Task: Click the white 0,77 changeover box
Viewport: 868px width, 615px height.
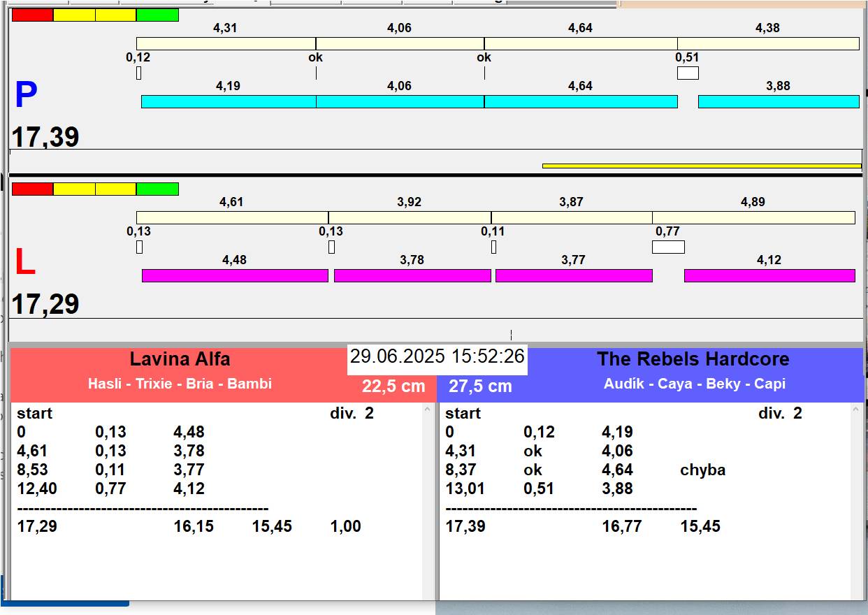Action: [x=668, y=247]
